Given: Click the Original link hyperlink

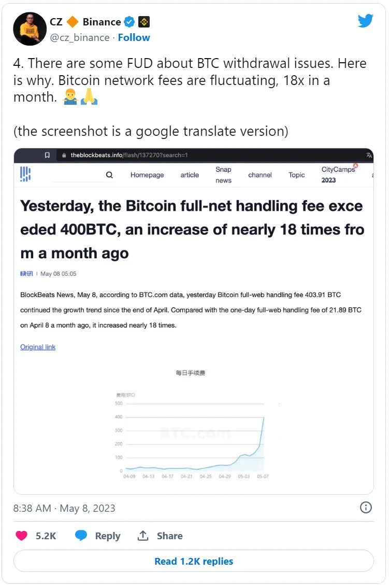Looking at the screenshot, I should point(38,347).
